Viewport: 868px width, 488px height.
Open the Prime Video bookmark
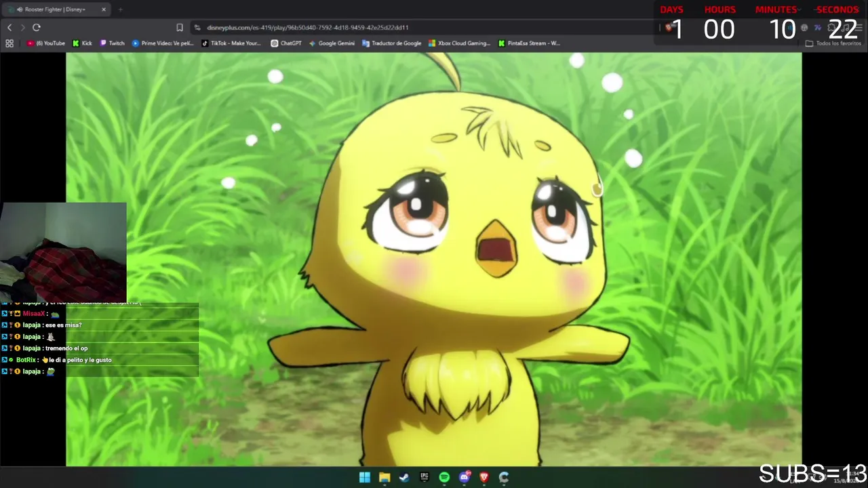(163, 43)
